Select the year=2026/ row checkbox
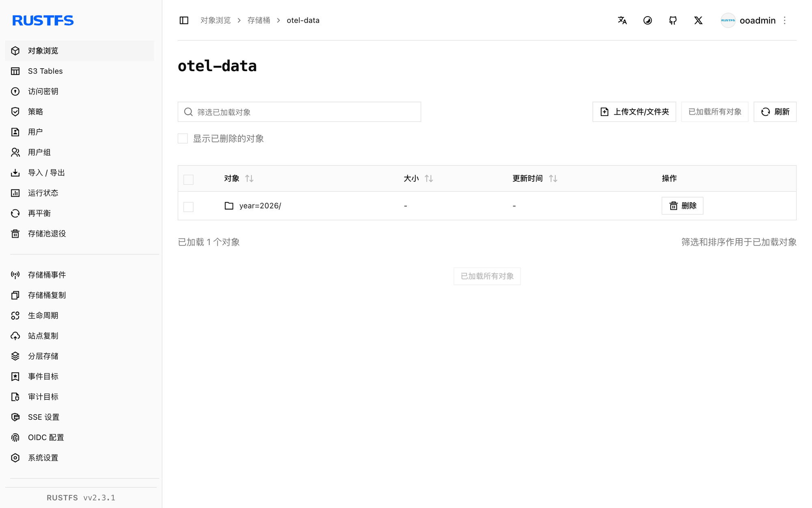The height and width of the screenshot is (508, 812). point(188,206)
